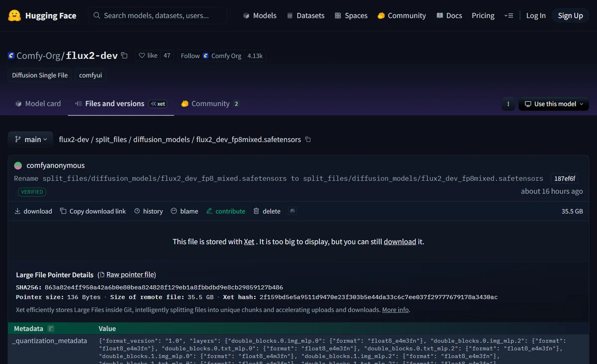Toggle the Metadata column view icon
The image size is (597, 364).
coord(51,329)
